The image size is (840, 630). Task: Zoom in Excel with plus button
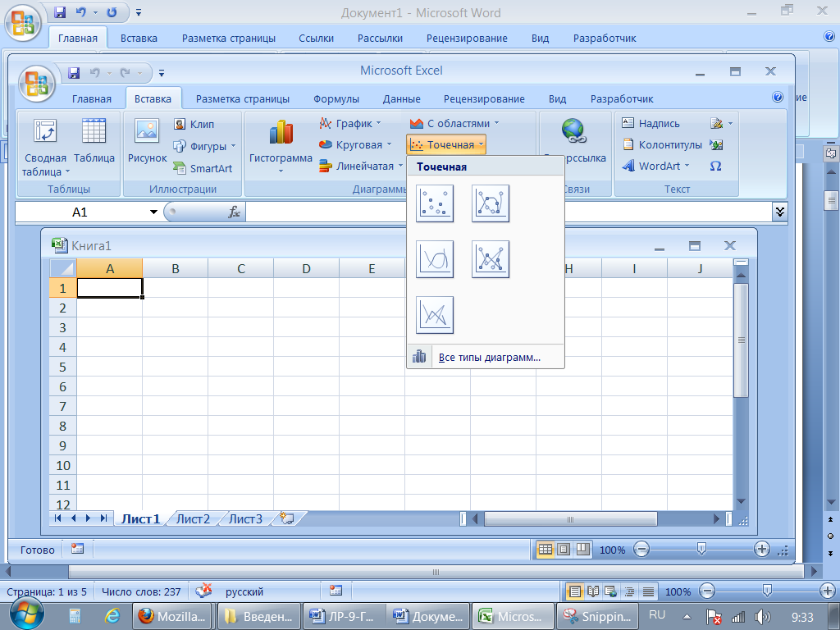tap(762, 549)
